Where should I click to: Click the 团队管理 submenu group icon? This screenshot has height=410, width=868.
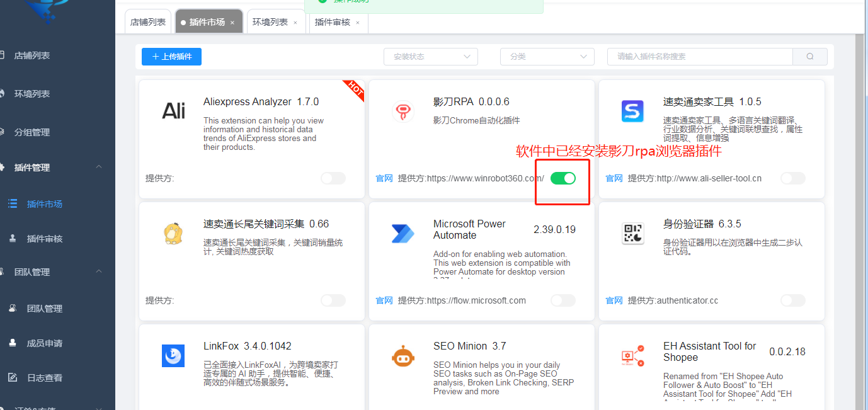[13, 309]
